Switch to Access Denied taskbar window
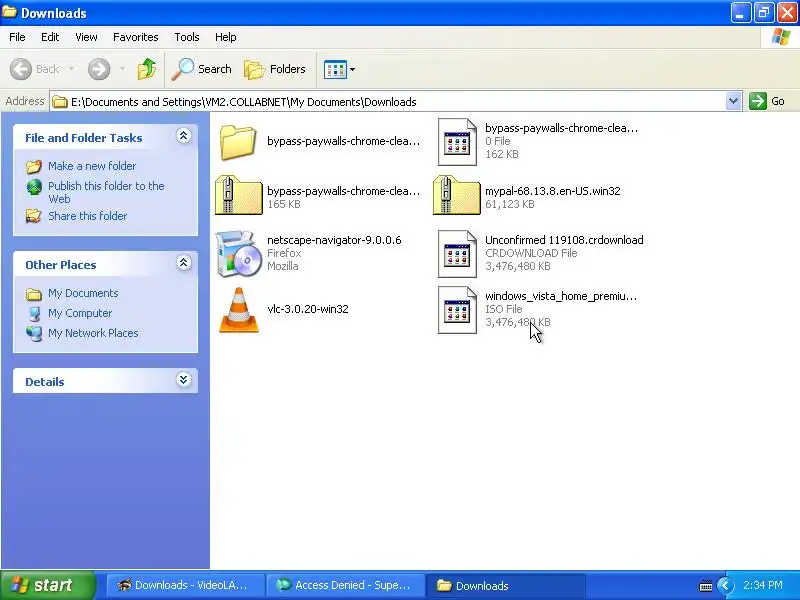 click(x=345, y=585)
